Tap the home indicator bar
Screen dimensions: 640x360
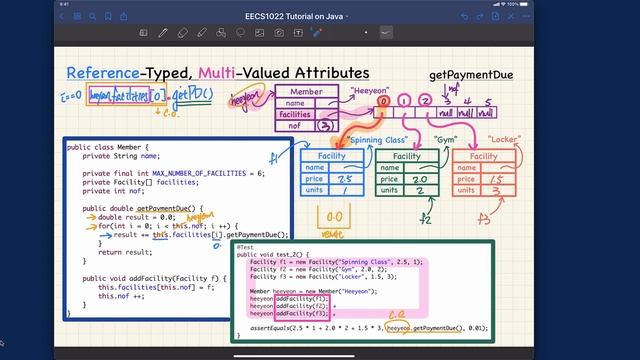point(294,356)
